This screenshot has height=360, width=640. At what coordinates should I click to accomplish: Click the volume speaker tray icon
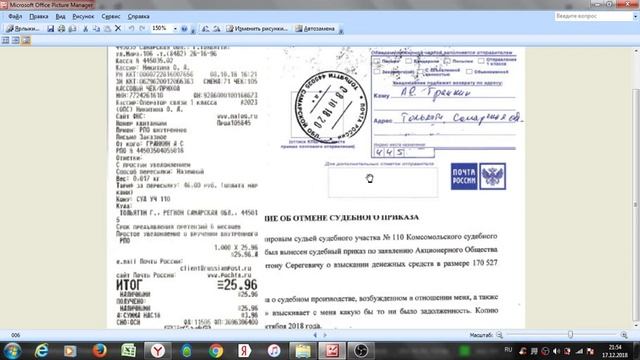[x=556, y=351]
